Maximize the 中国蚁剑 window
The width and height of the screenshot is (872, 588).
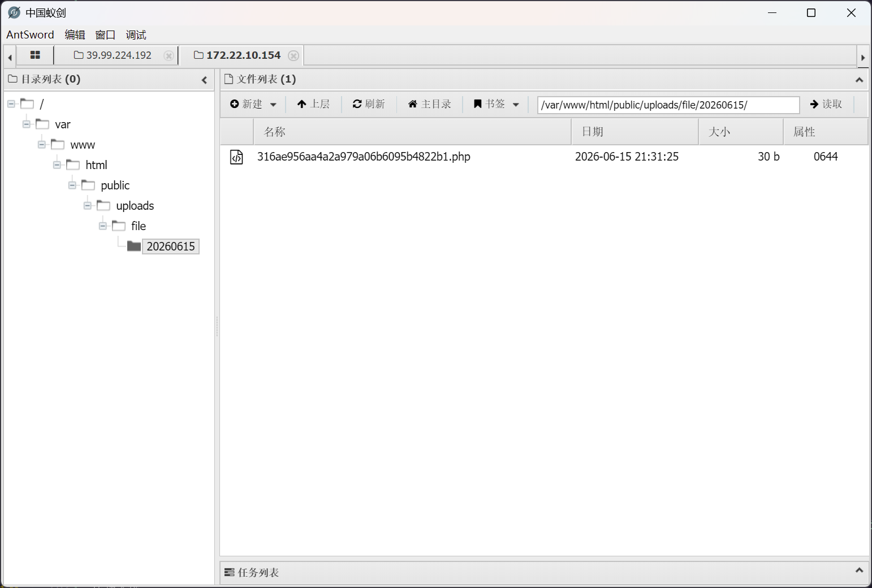(x=811, y=12)
